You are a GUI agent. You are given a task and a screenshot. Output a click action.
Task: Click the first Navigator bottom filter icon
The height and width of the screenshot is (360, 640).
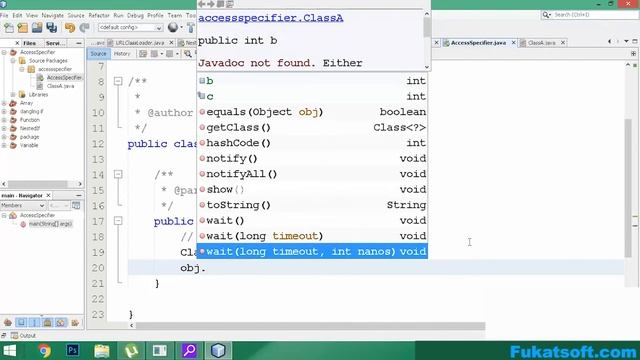[x=8, y=322]
